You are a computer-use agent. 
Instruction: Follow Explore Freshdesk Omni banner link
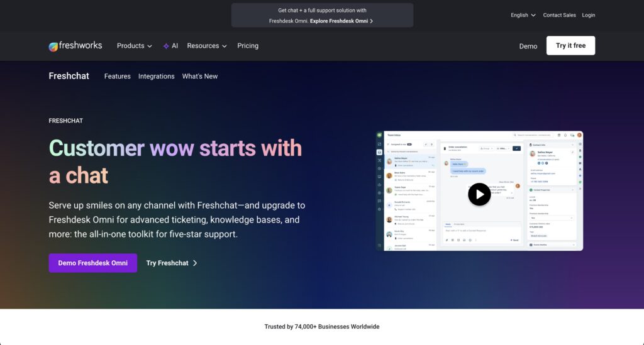(x=341, y=21)
